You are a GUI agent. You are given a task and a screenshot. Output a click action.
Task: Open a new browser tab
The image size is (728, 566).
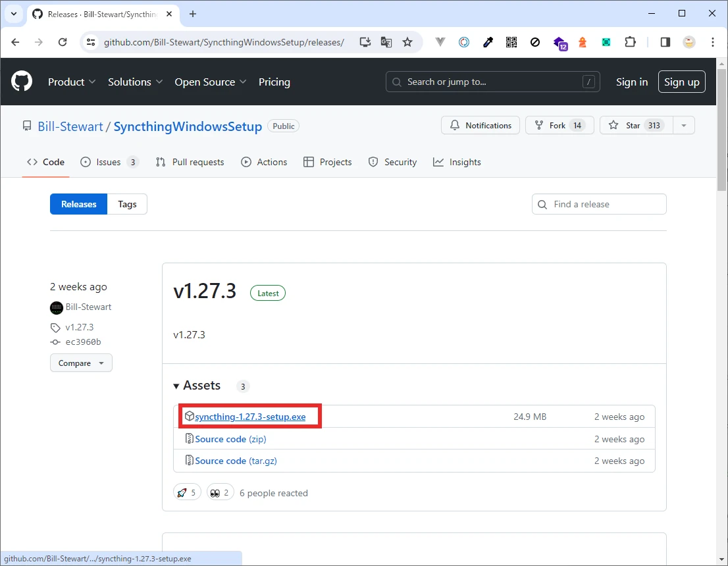[193, 14]
